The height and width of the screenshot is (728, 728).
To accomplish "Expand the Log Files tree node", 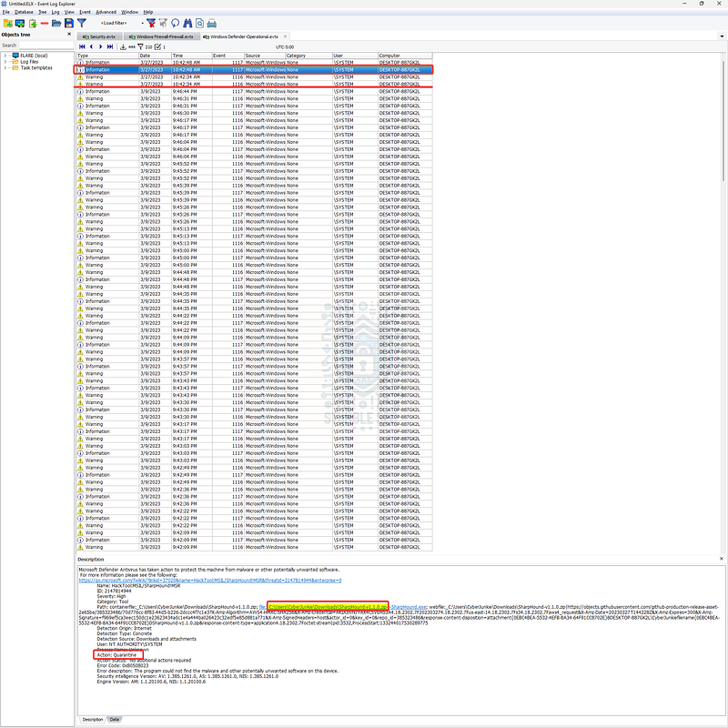I will click(5, 62).
